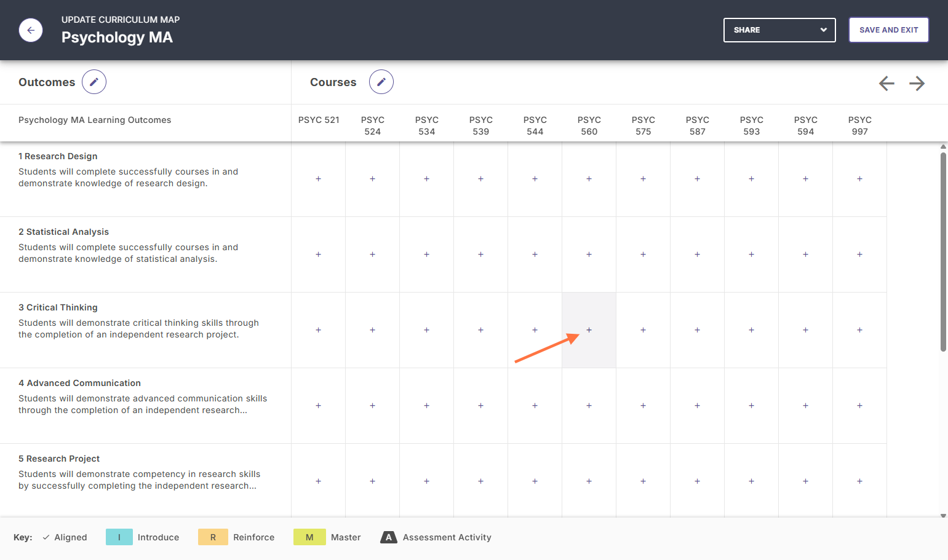Screen dimensions: 948x560
Task: Click the 1 Research Design outcome title
Action: pyautogui.click(x=58, y=156)
